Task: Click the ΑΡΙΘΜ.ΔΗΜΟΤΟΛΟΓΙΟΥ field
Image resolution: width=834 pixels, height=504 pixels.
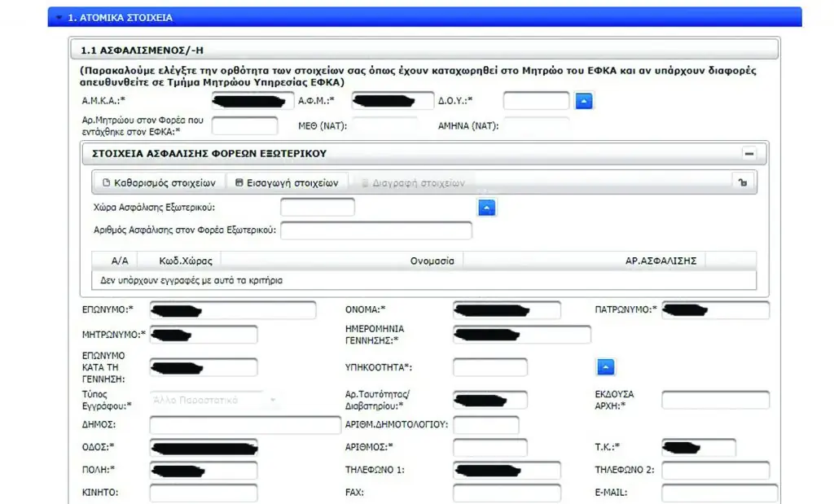Action: (x=485, y=425)
